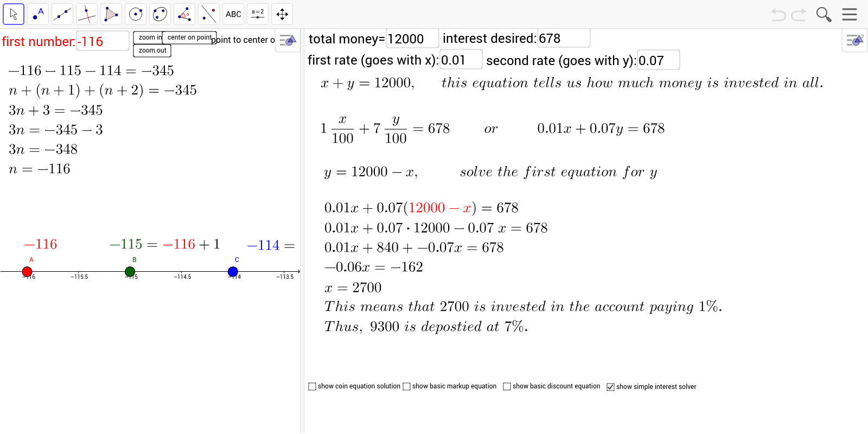Select the Circle with center tool
This screenshot has height=434, width=868.
136,14
